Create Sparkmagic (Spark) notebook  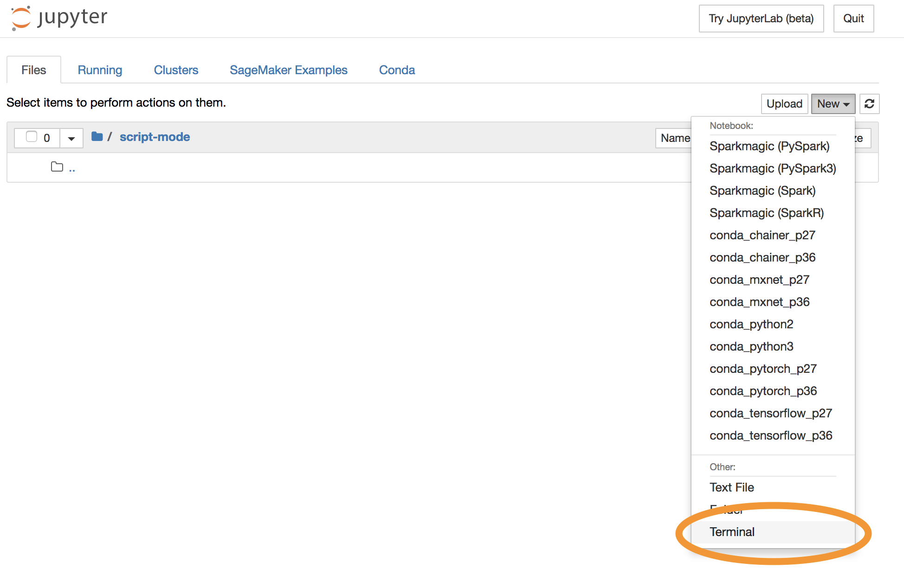[x=773, y=191]
